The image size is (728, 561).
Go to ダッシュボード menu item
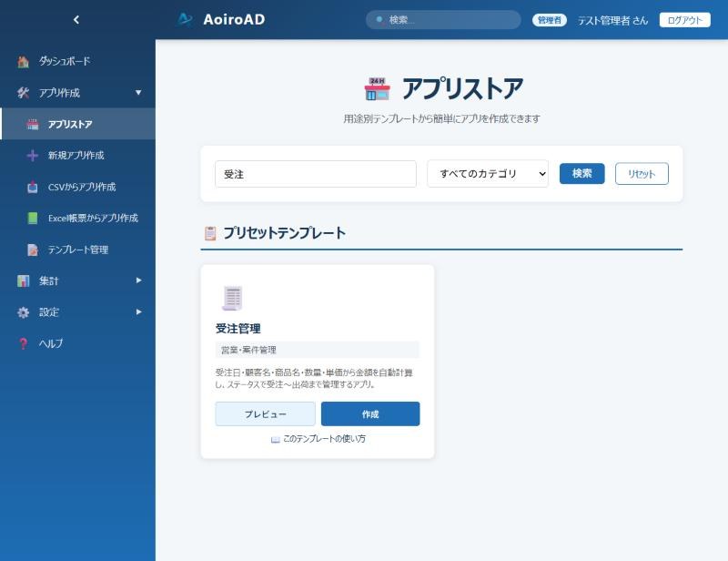77,61
